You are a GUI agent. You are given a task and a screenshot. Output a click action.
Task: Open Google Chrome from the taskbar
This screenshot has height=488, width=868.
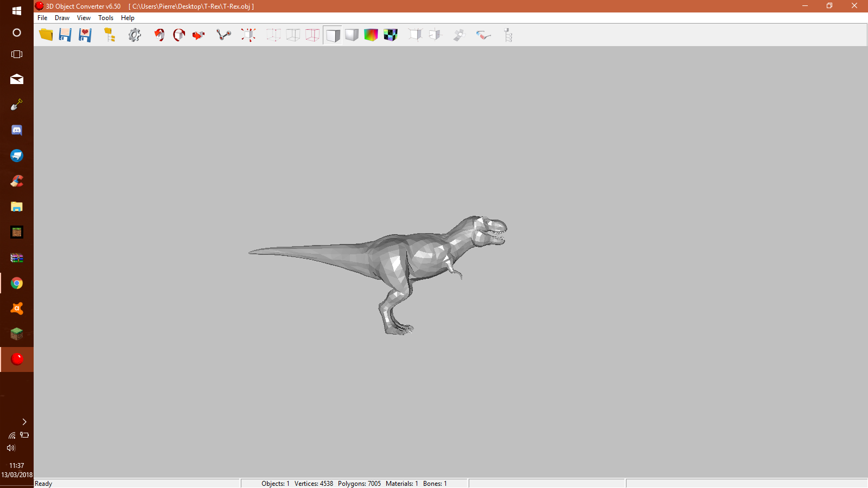(17, 283)
